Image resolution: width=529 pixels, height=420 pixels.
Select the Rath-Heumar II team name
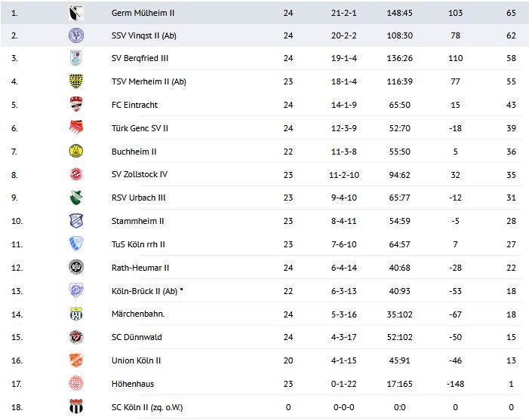(140, 268)
